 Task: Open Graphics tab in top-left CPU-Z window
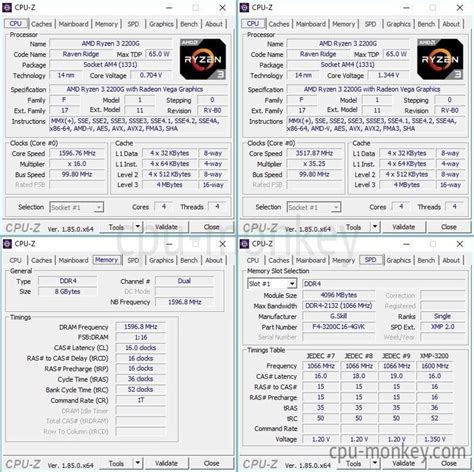161,24
